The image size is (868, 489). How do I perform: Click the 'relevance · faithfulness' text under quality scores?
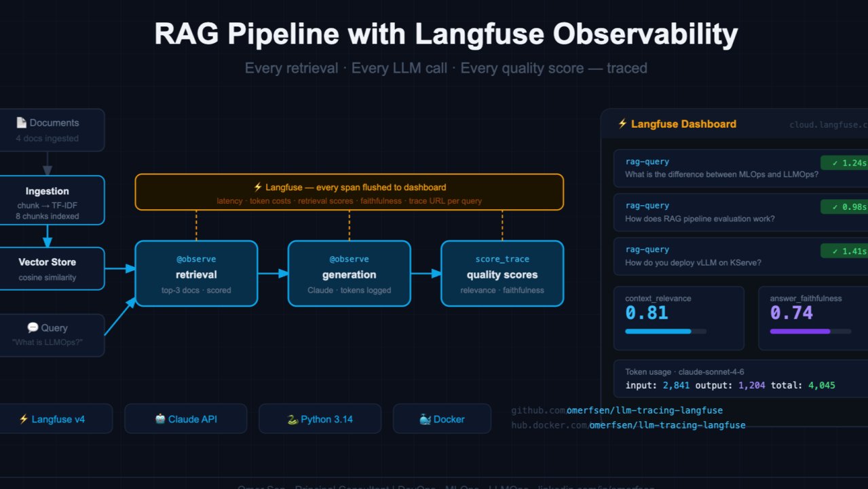pyautogui.click(x=502, y=290)
